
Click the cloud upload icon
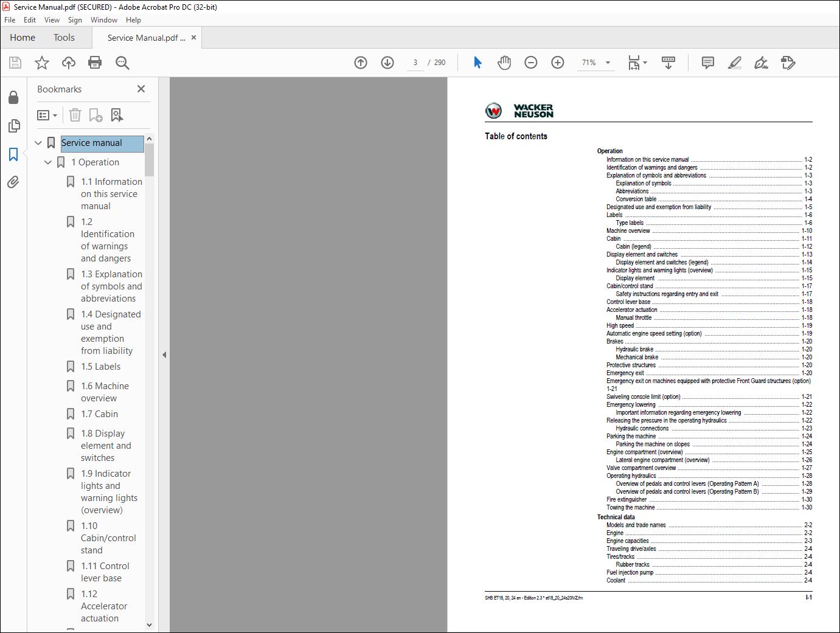point(69,63)
